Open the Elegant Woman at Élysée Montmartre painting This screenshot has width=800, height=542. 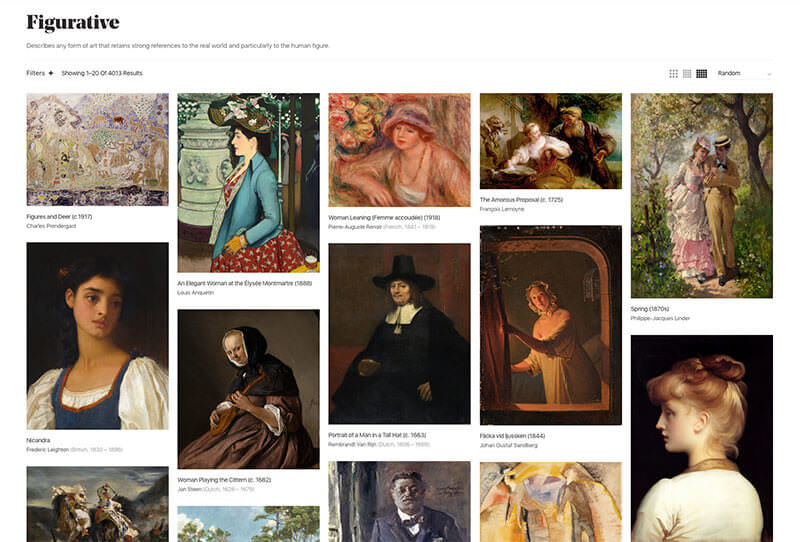click(248, 183)
